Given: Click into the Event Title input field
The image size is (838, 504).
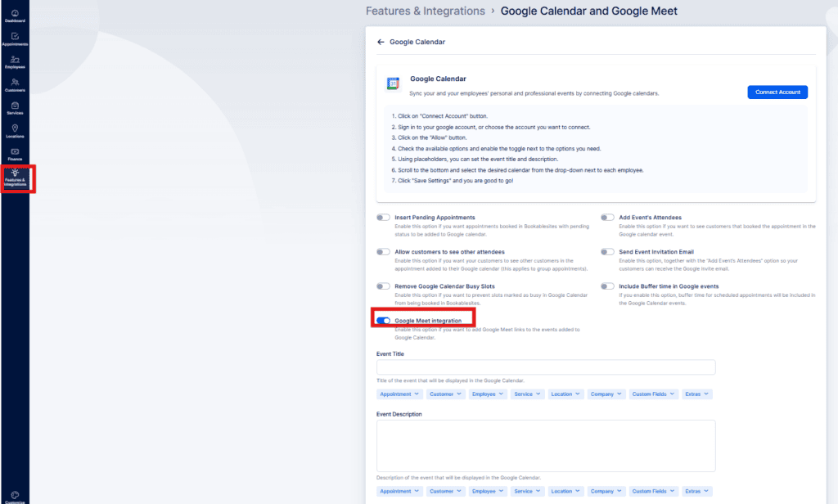Looking at the screenshot, I should (x=546, y=367).
